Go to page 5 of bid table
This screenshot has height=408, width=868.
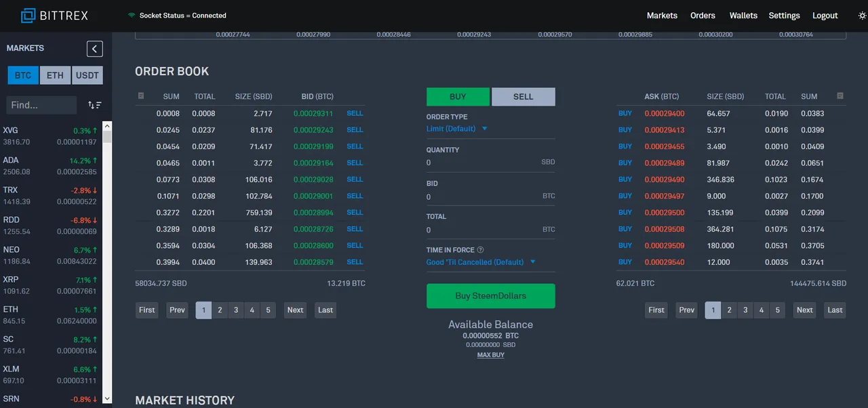point(268,310)
